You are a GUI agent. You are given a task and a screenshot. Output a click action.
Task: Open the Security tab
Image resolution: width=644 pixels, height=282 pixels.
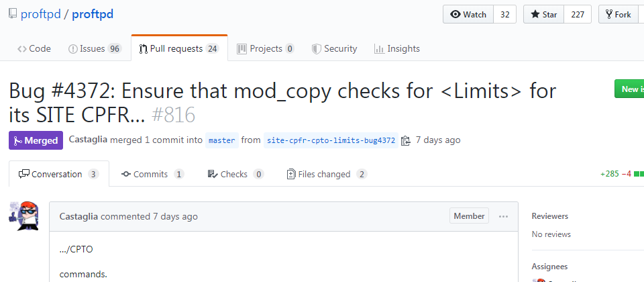click(x=334, y=48)
